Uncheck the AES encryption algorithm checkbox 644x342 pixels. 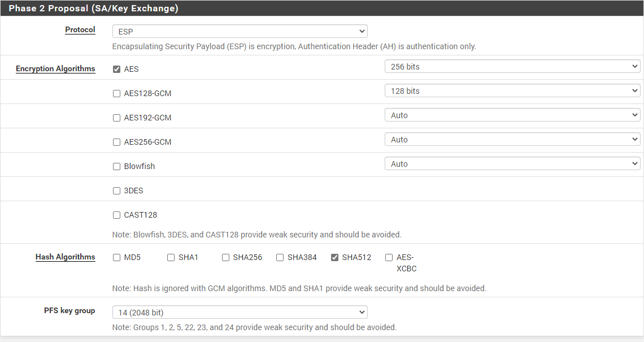click(x=117, y=70)
